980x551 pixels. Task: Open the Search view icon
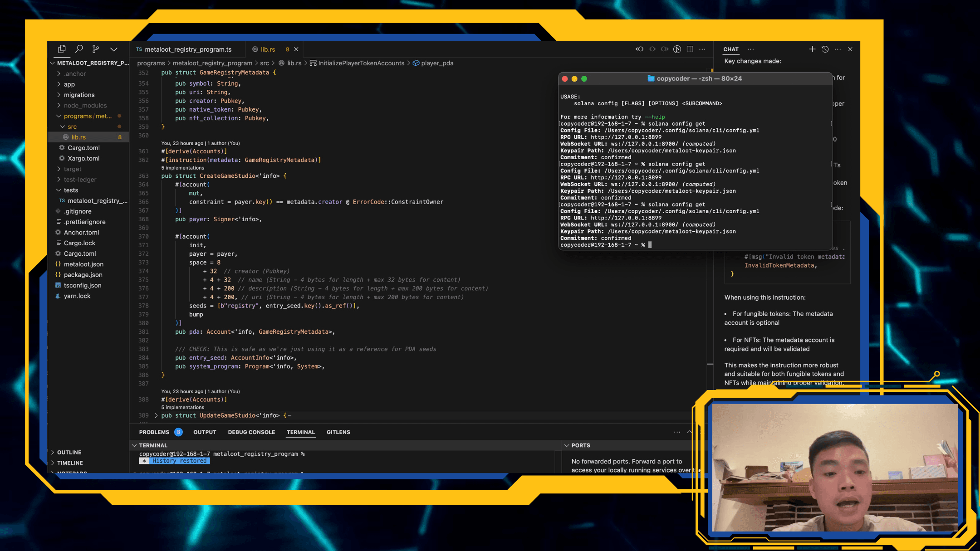[x=79, y=49]
